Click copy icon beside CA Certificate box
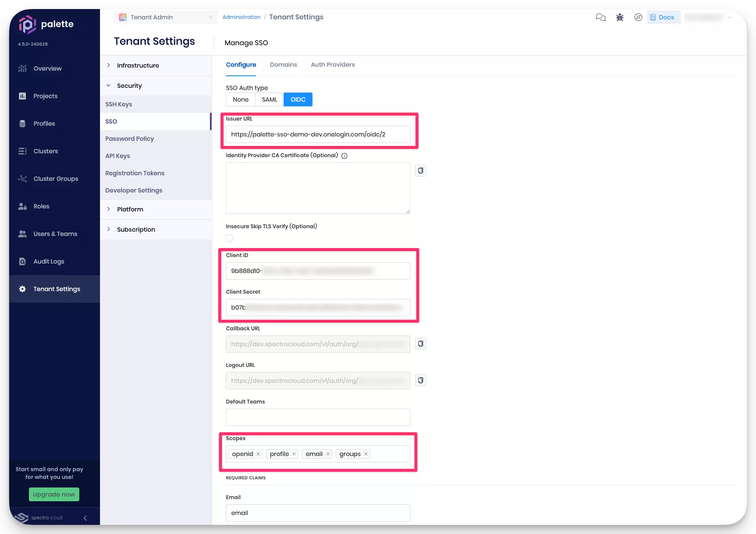Image resolution: width=756 pixels, height=534 pixels. pyautogui.click(x=421, y=171)
